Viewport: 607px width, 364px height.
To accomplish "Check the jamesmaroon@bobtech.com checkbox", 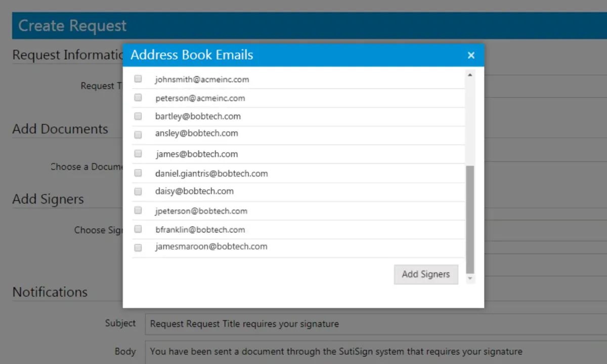I will click(x=138, y=248).
